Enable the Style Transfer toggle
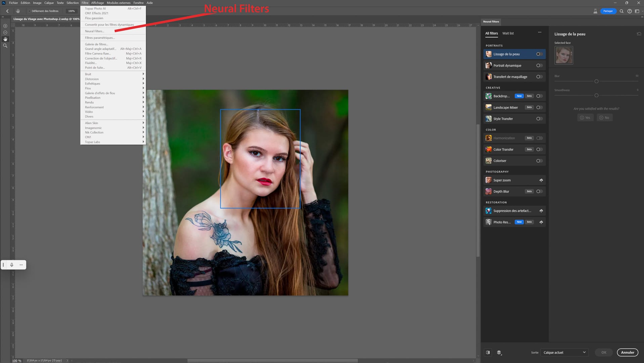This screenshot has width=644, height=363. click(539, 119)
